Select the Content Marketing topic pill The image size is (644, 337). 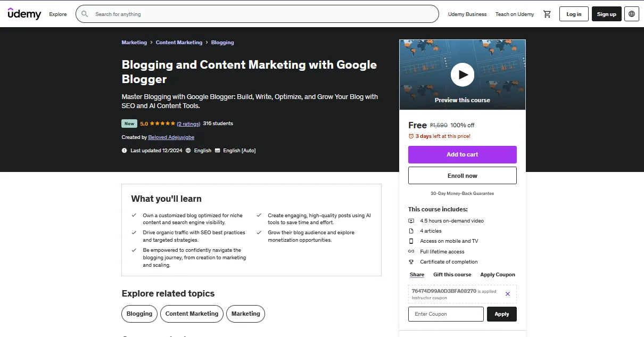[192, 314]
